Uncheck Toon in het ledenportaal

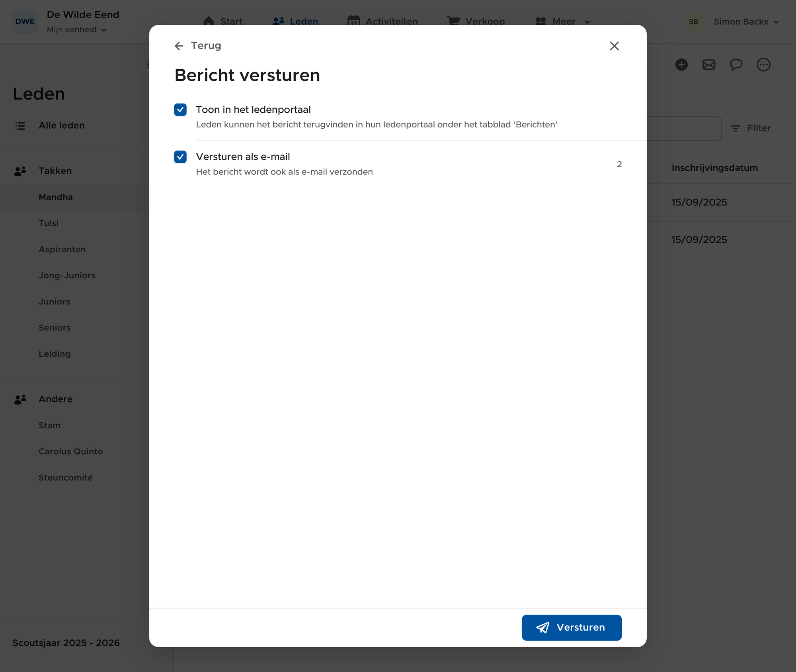pyautogui.click(x=180, y=109)
